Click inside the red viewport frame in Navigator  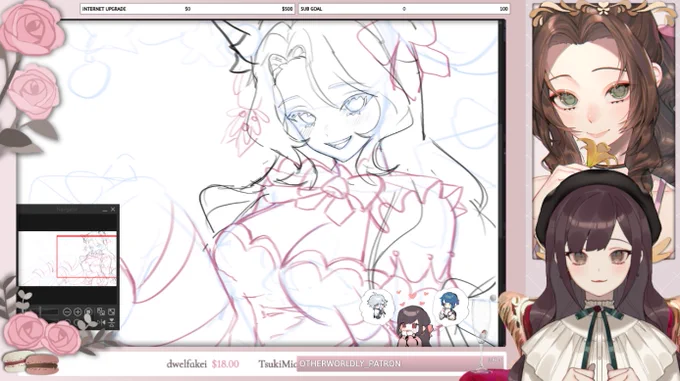pyautogui.click(x=87, y=256)
